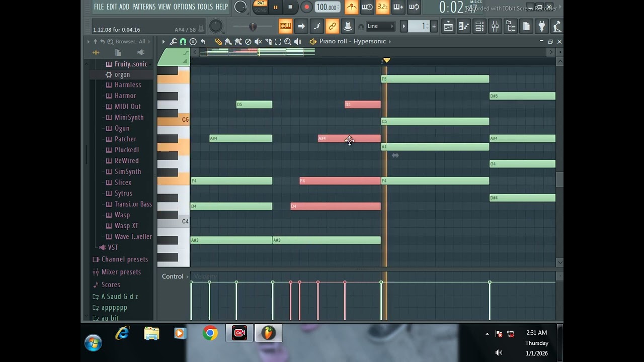Toggle the piano roll snap magnet
The image size is (644, 362).
[x=183, y=42]
